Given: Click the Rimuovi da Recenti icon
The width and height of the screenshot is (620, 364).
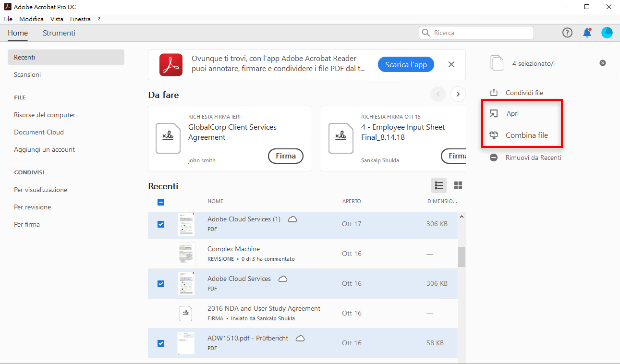Looking at the screenshot, I should (494, 158).
